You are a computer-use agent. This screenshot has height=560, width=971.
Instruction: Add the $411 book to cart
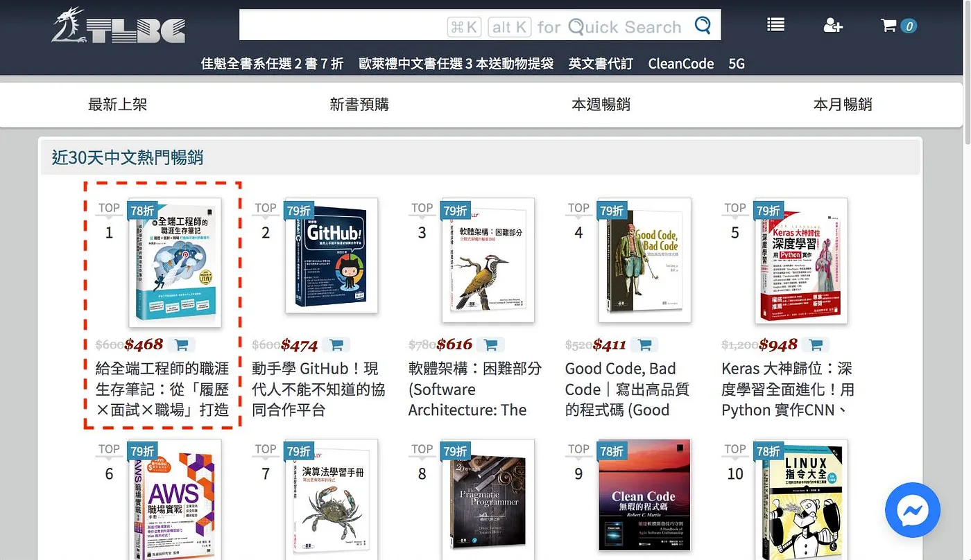tap(644, 344)
